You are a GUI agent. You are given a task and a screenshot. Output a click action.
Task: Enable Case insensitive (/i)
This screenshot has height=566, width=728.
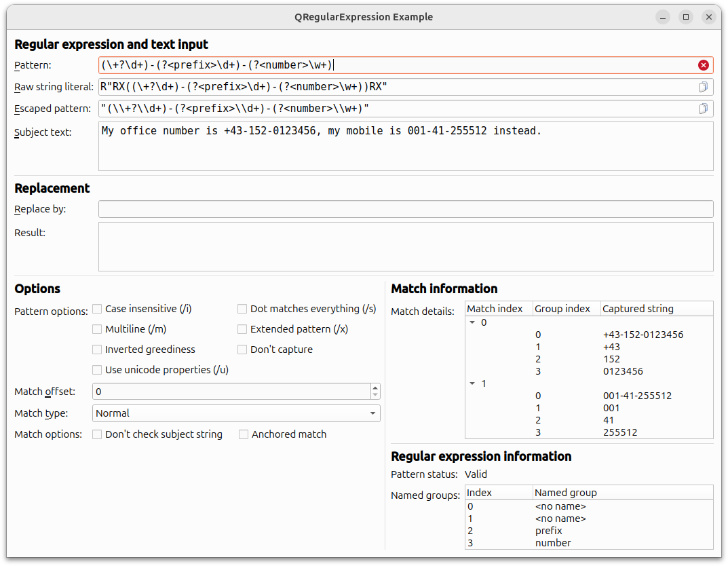(x=97, y=308)
